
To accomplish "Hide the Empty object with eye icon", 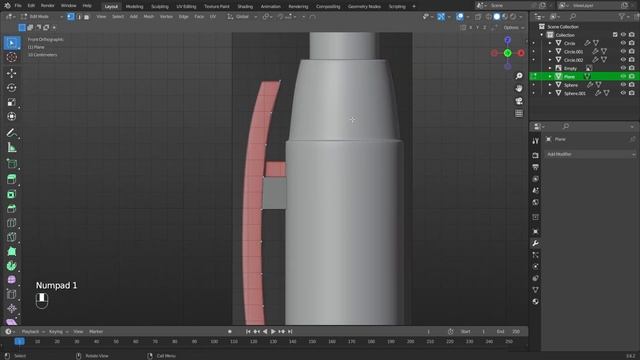I will (x=623, y=68).
